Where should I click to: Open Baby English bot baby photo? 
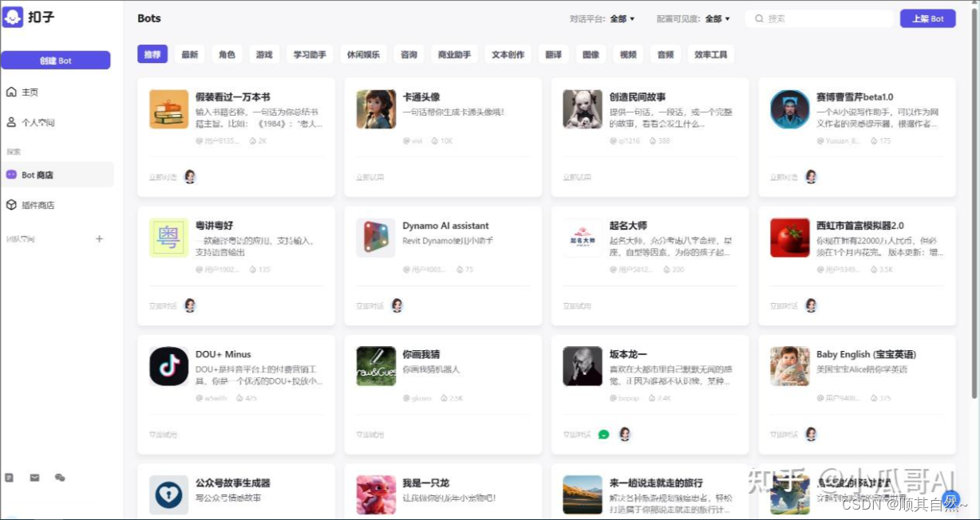[790, 366]
